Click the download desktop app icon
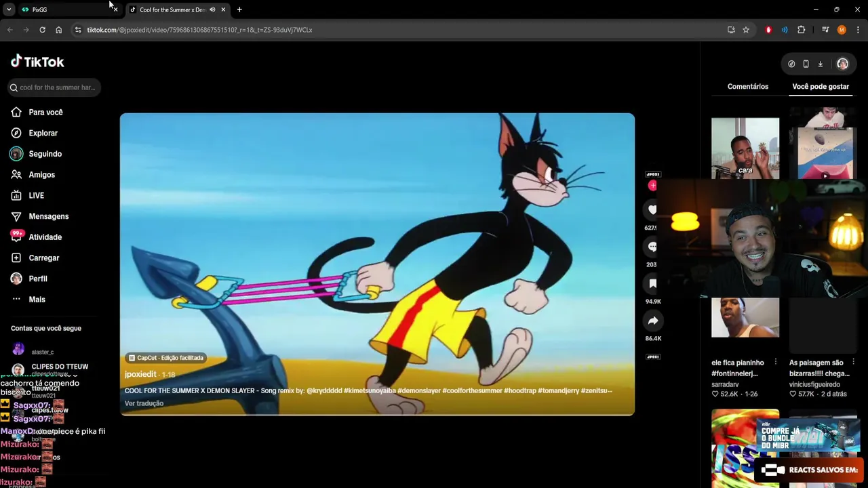868x488 pixels. click(x=820, y=64)
